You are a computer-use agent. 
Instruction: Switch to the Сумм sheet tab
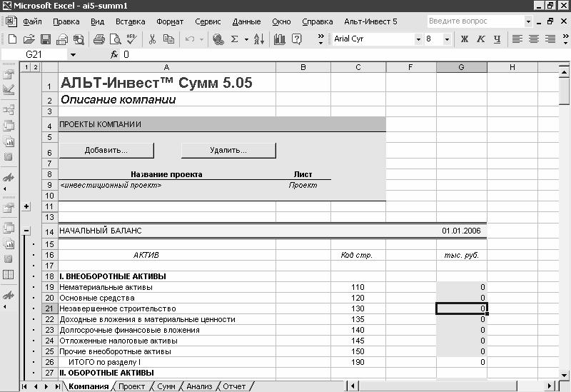click(166, 386)
